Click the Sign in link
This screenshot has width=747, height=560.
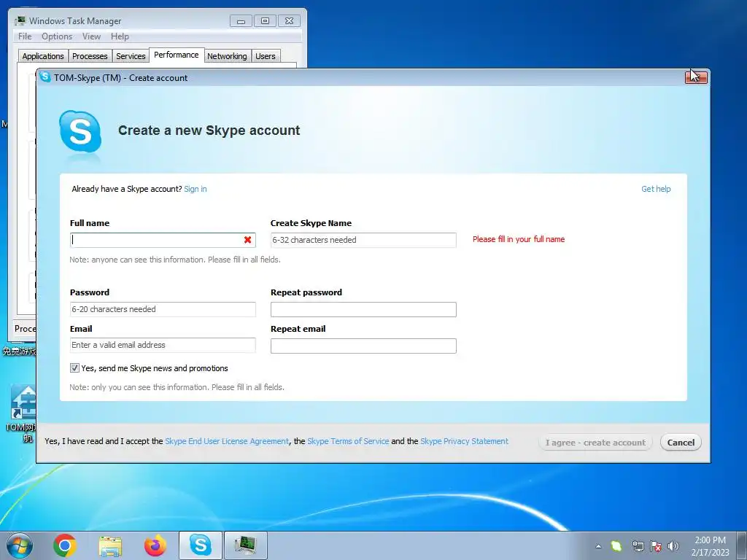pyautogui.click(x=196, y=189)
